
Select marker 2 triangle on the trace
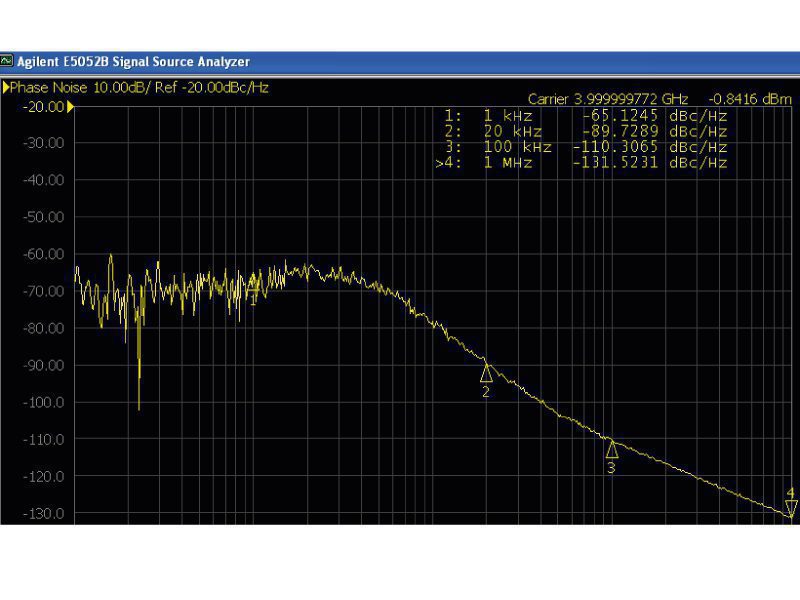(487, 373)
